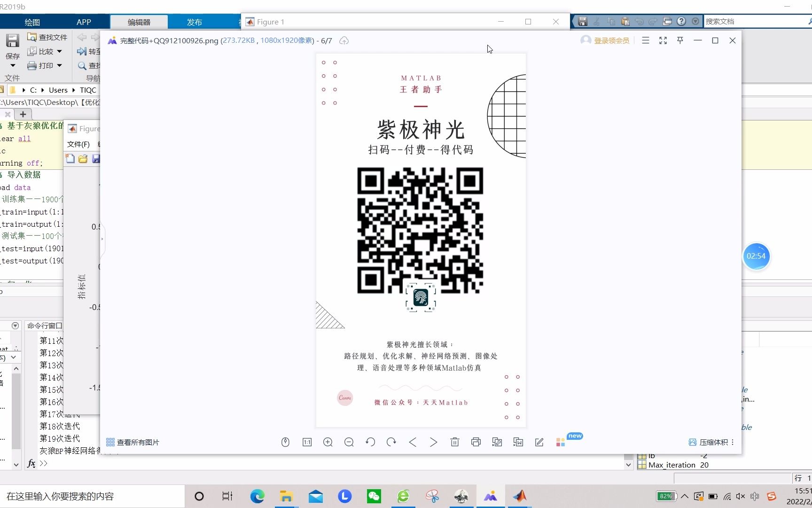Open Windows Cortana circle button
The width and height of the screenshot is (812, 508).
point(199,496)
